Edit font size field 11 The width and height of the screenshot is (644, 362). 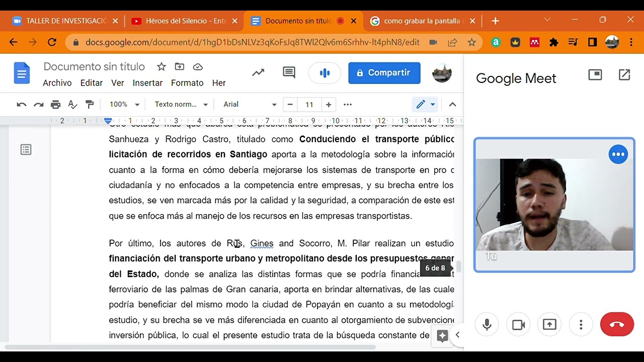[309, 105]
